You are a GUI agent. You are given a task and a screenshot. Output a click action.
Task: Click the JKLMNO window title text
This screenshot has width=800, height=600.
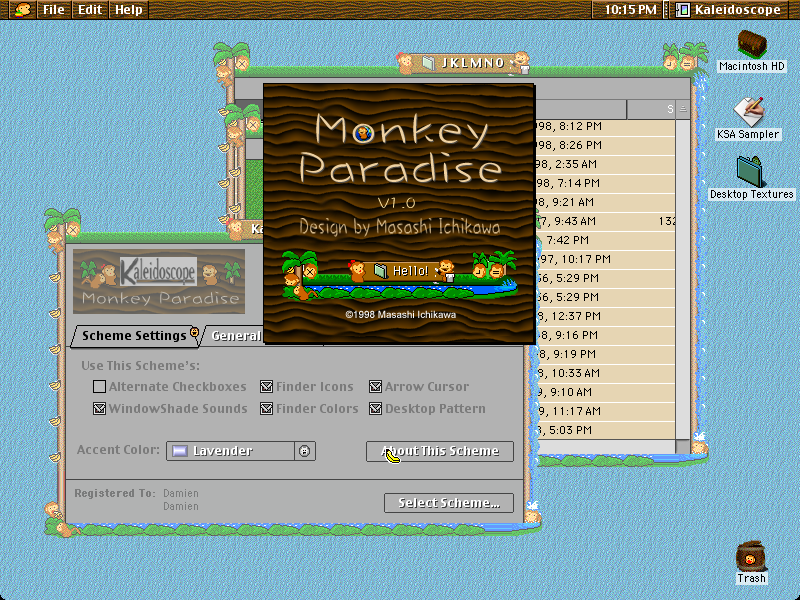click(473, 63)
